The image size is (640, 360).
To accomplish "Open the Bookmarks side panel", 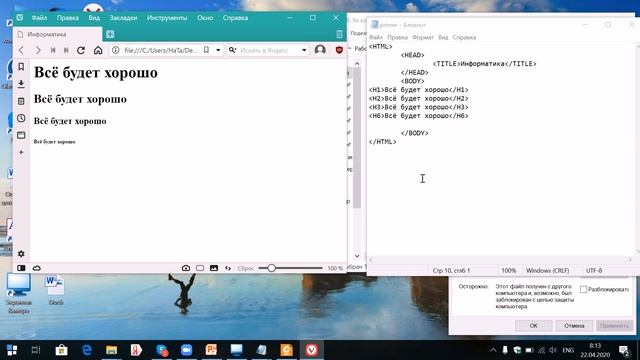I will [21, 67].
